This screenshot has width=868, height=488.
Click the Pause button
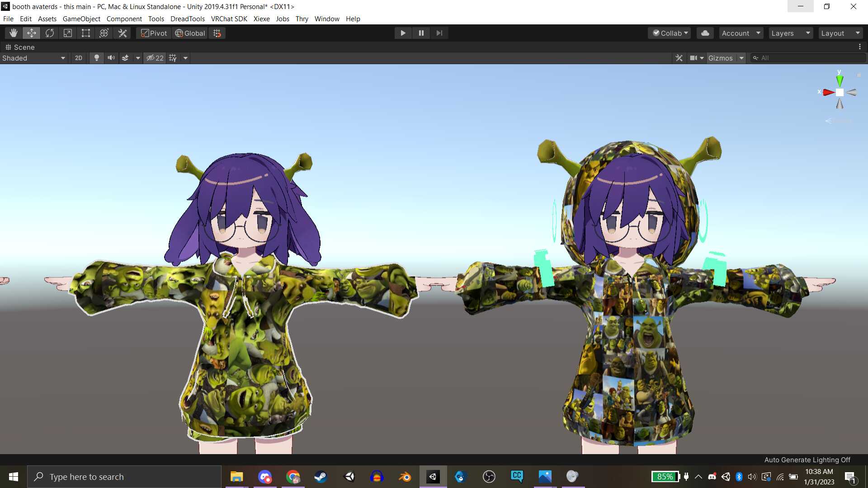coord(421,33)
